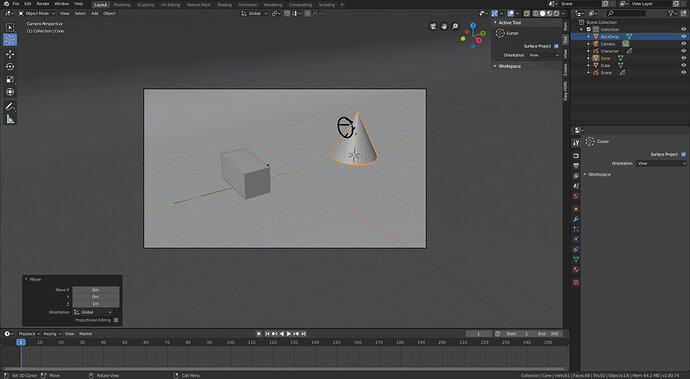Open the Object Constraints properties tab
Viewport: 690px width, 379px height.
576,250
